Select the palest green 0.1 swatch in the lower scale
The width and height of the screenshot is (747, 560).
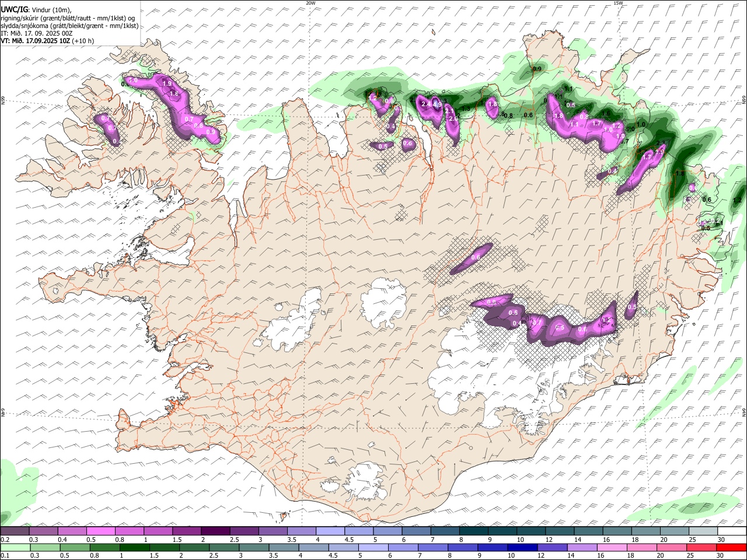(15, 547)
